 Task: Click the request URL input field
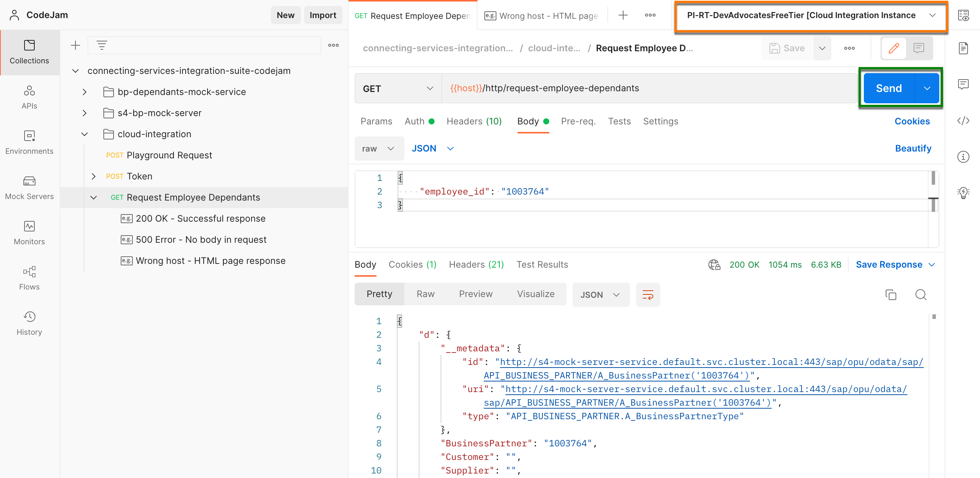tap(649, 88)
